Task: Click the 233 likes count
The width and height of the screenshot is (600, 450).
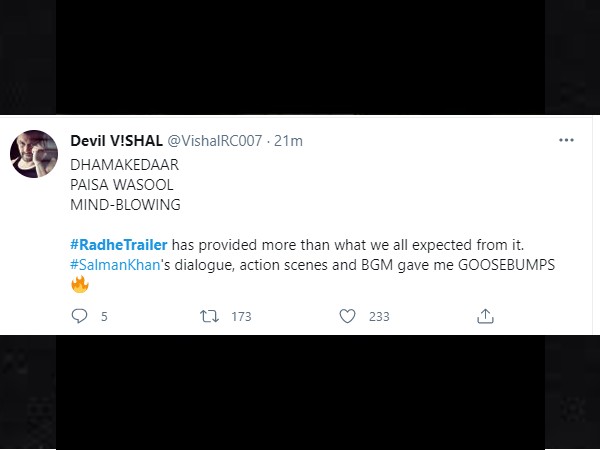Action: point(379,316)
